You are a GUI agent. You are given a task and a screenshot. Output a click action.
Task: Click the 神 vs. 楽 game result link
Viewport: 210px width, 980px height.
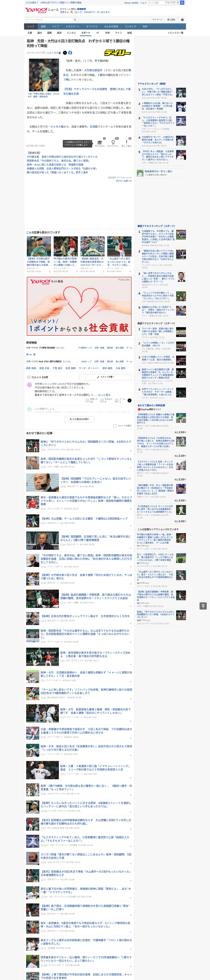(x=31, y=355)
